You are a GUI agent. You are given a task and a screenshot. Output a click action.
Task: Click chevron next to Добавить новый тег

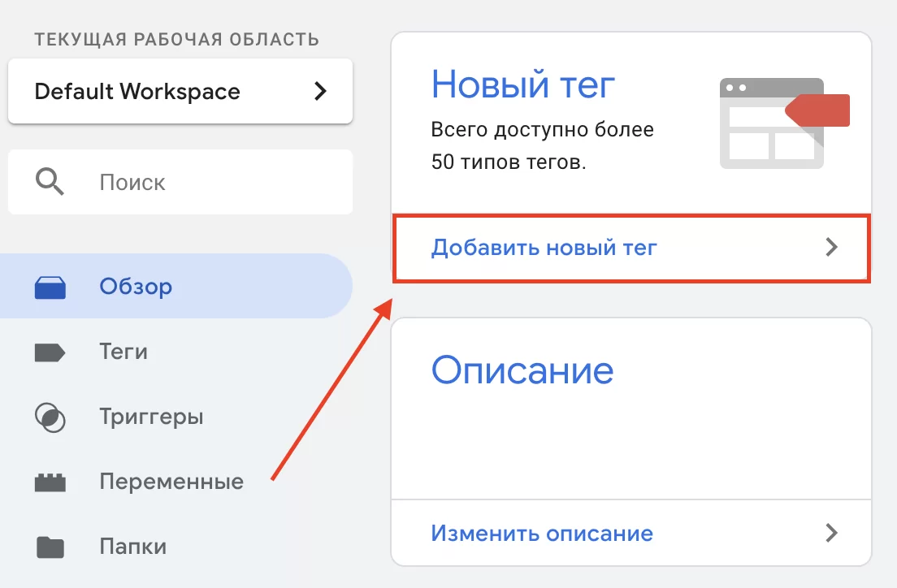[830, 248]
